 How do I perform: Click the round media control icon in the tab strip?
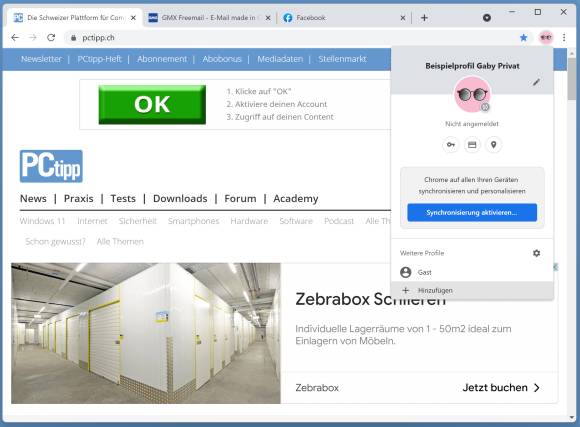(x=487, y=18)
